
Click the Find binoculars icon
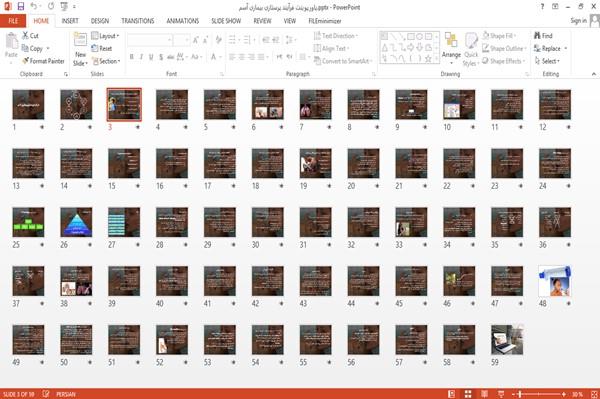[x=537, y=36]
